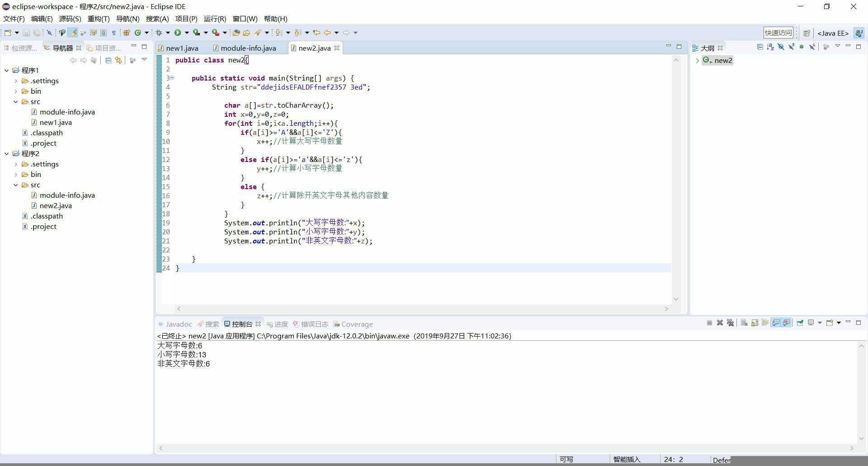
Task: Click the Run External Tools icon
Action: coord(215,33)
